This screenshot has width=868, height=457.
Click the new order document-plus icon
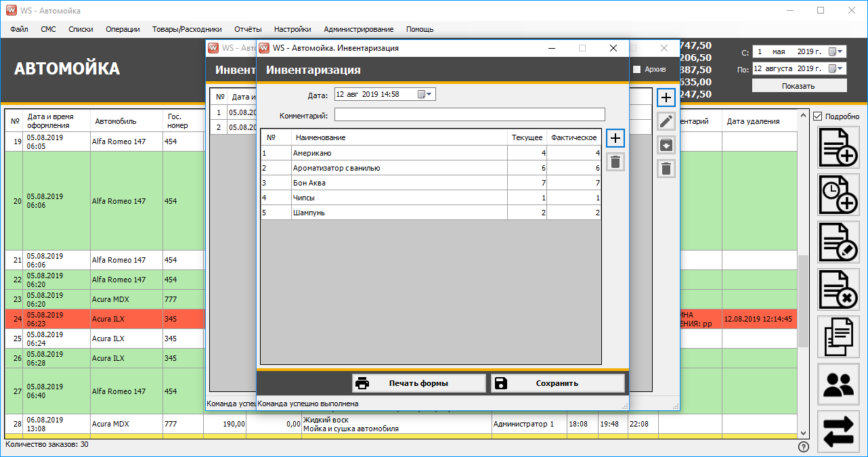[x=839, y=147]
